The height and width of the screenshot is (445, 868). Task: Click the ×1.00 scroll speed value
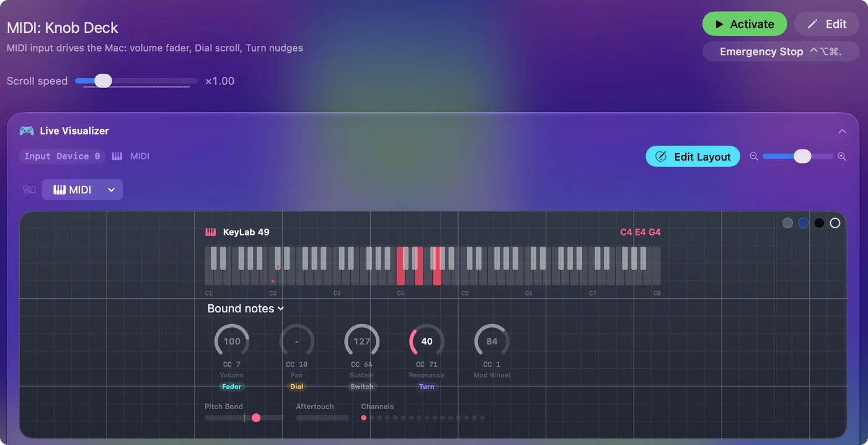(220, 81)
